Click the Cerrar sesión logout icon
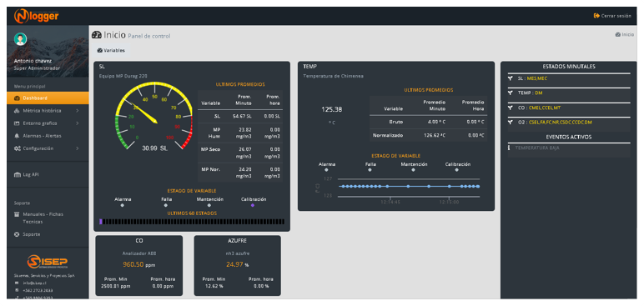 tap(596, 16)
